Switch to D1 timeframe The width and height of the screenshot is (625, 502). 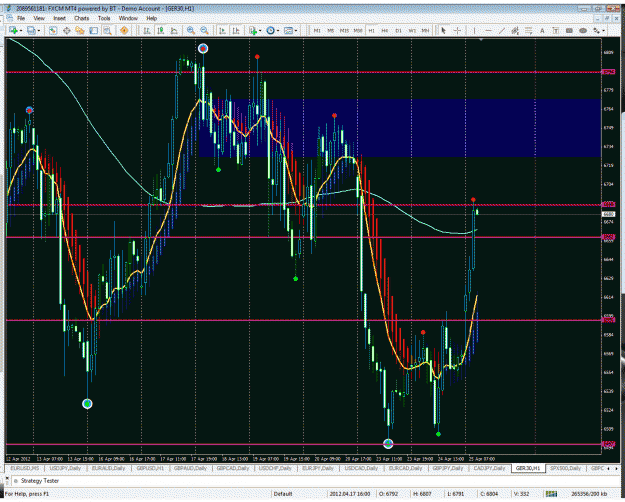point(398,31)
